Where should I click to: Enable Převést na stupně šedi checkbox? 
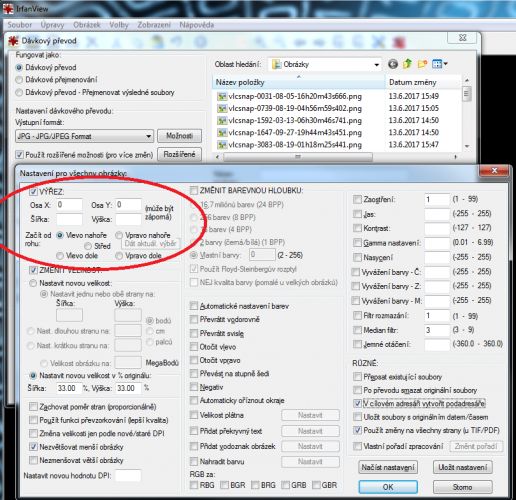click(194, 373)
